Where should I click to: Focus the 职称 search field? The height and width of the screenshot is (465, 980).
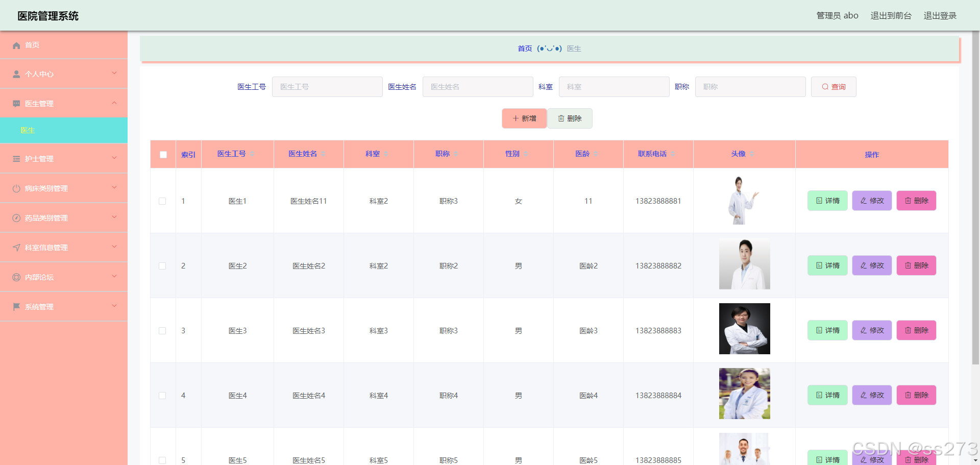[750, 87]
